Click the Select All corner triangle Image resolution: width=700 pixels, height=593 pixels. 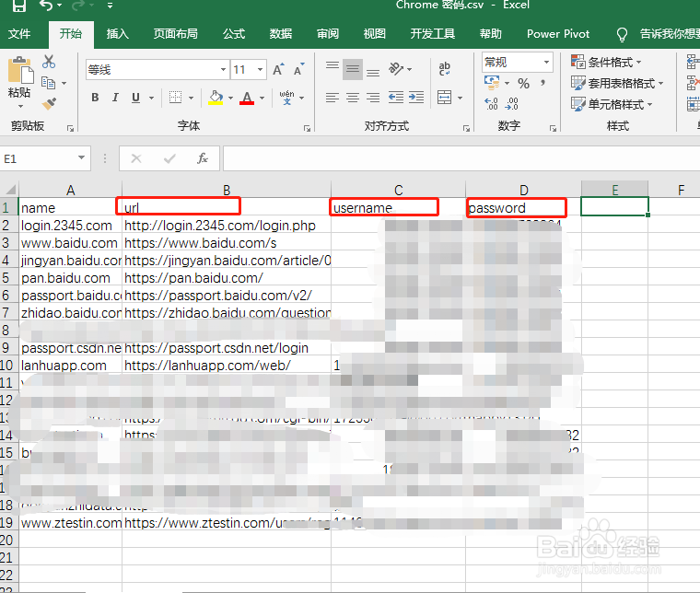click(10, 189)
